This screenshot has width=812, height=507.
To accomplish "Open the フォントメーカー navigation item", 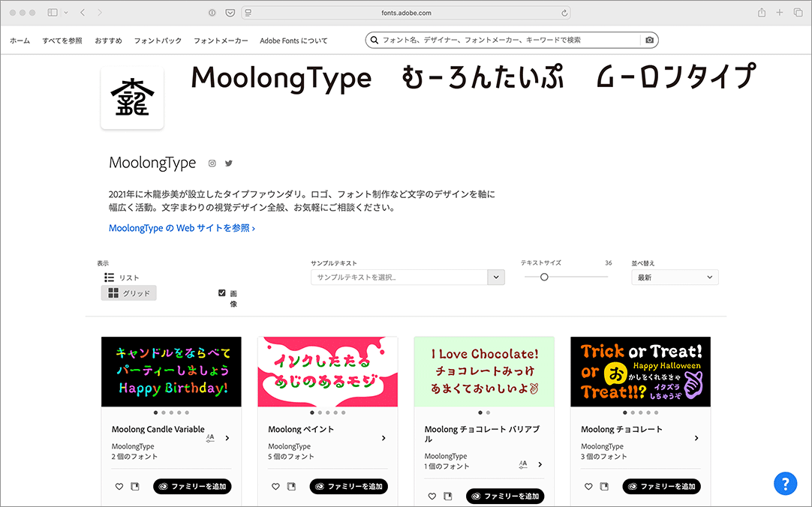I will 221,40.
